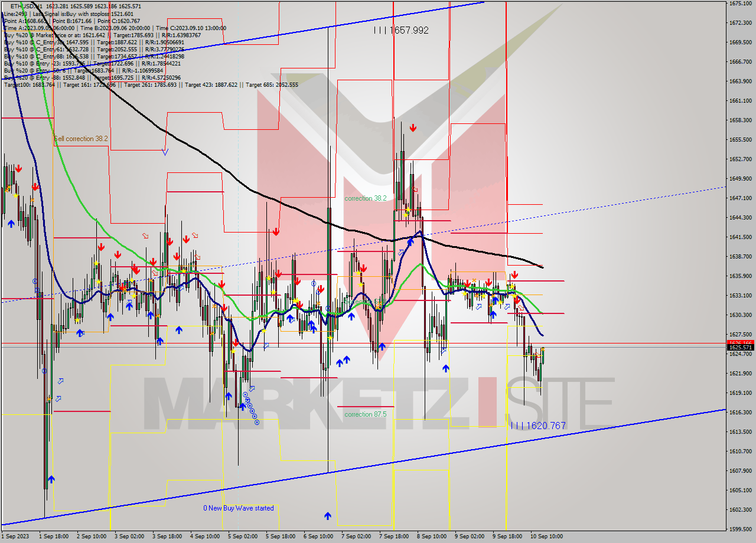Click the 1672.30 price axis label
The height and width of the screenshot is (543, 756).
740,23
